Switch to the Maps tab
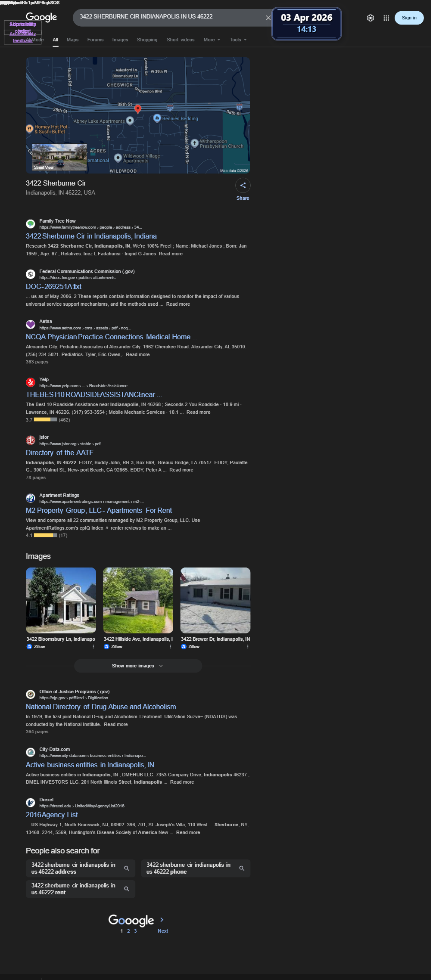The image size is (436, 980). (x=72, y=40)
